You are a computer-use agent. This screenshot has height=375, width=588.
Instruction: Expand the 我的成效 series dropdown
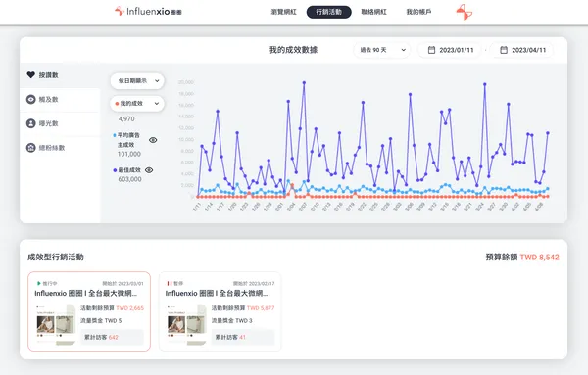[137, 104]
